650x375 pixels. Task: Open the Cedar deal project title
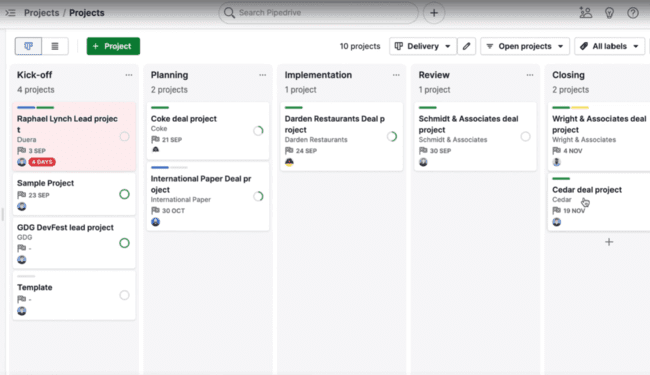[587, 190]
